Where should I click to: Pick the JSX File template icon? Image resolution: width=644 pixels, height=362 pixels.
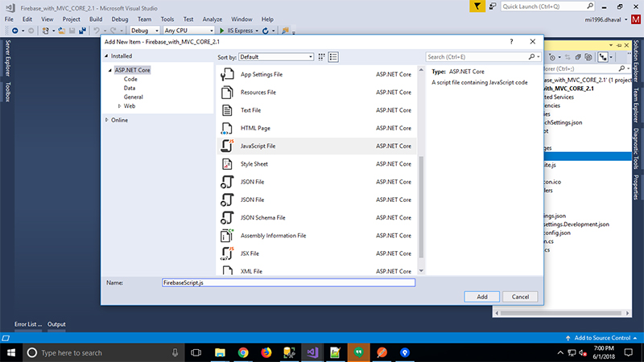click(226, 253)
